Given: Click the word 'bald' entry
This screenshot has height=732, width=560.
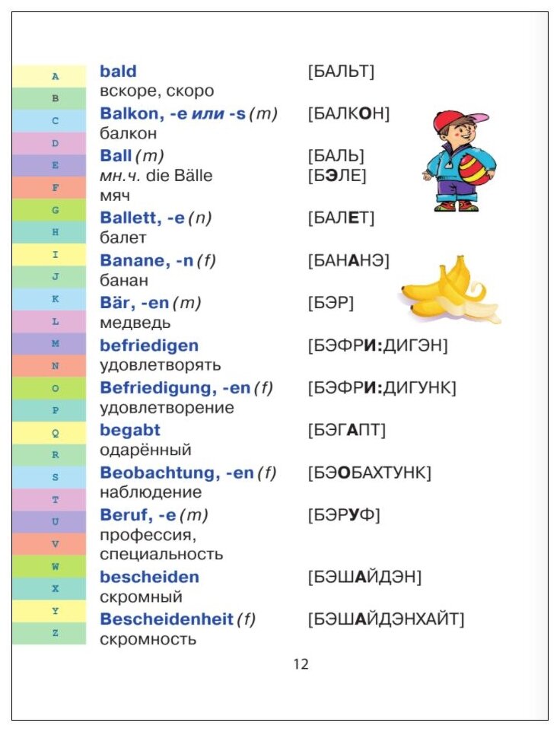Looking at the screenshot, I should coord(118,71).
